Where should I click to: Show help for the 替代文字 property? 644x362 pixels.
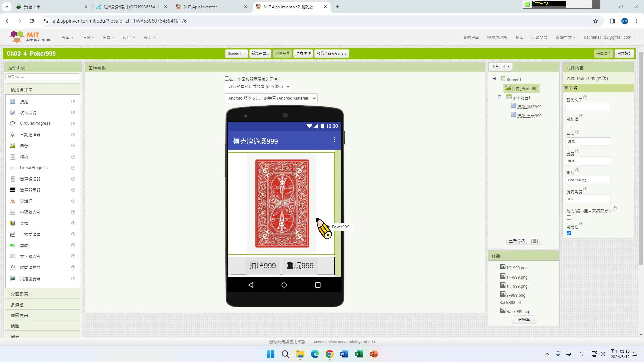click(x=585, y=97)
